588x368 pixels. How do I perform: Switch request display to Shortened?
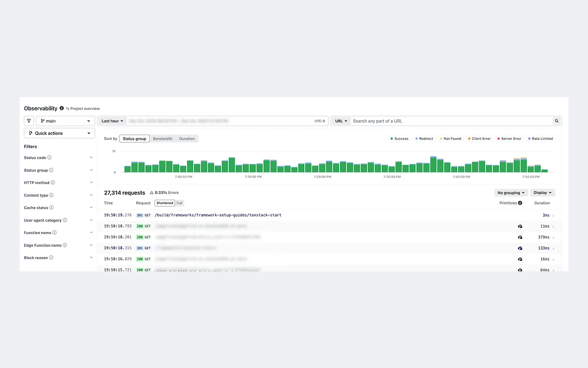click(165, 203)
